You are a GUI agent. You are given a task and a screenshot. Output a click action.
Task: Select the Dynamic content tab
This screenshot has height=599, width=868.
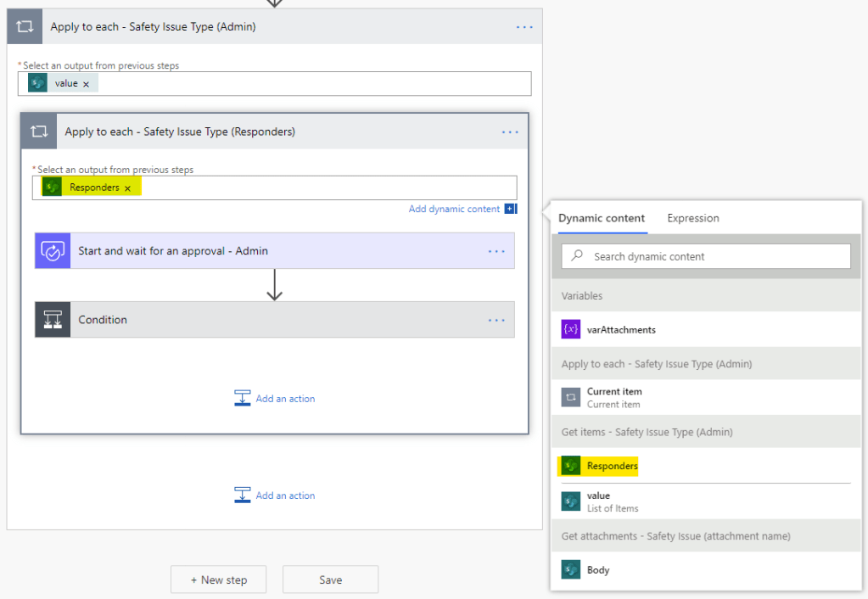pyautogui.click(x=601, y=218)
